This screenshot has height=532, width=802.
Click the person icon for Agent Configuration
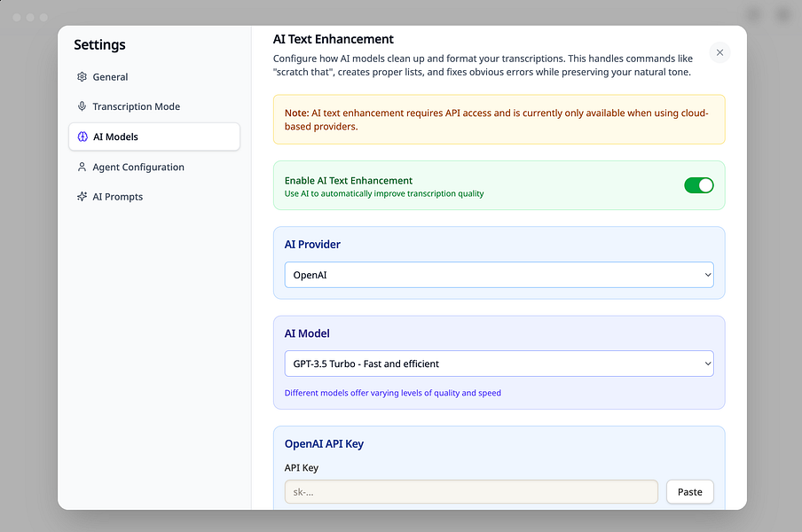pyautogui.click(x=82, y=167)
